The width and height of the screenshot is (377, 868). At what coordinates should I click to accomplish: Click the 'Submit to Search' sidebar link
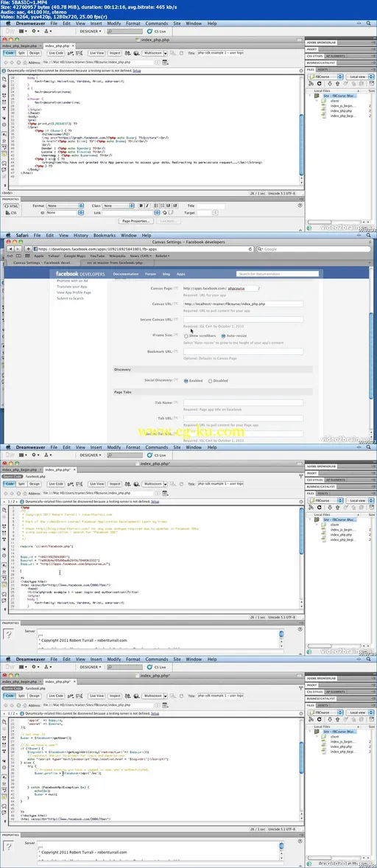(70, 298)
